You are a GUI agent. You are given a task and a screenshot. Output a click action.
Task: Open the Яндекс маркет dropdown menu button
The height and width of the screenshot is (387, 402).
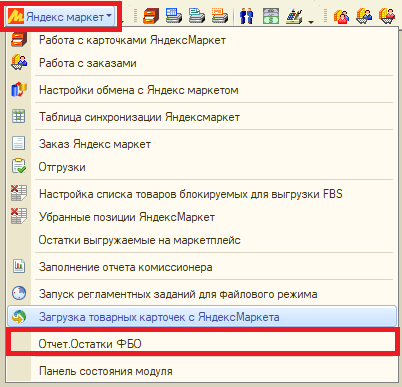point(60,16)
